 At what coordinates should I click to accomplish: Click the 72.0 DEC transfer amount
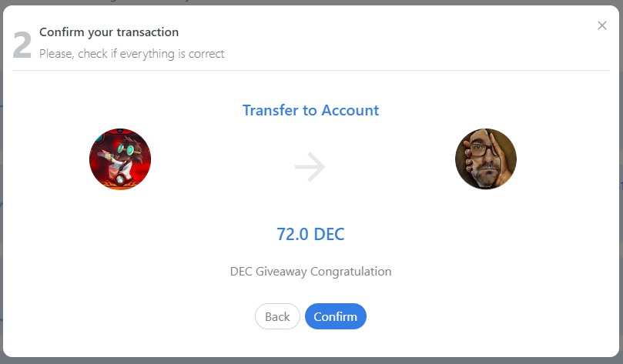click(x=310, y=234)
